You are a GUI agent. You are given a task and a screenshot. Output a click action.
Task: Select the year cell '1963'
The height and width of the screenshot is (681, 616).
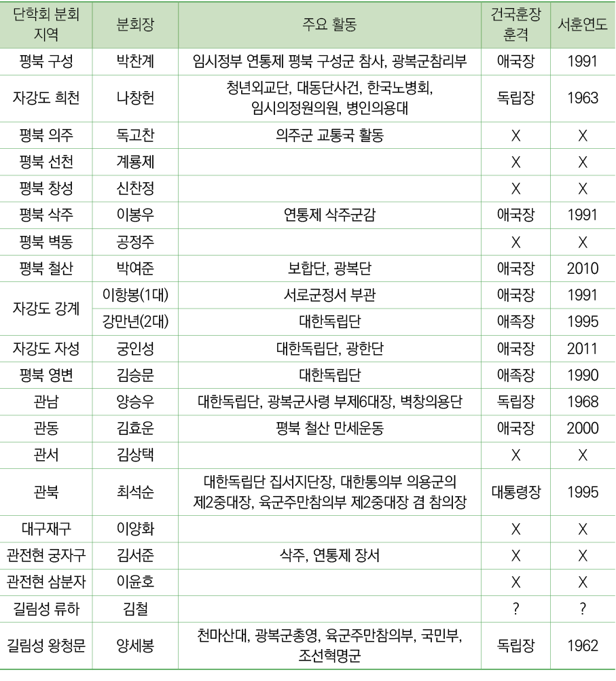(x=582, y=98)
